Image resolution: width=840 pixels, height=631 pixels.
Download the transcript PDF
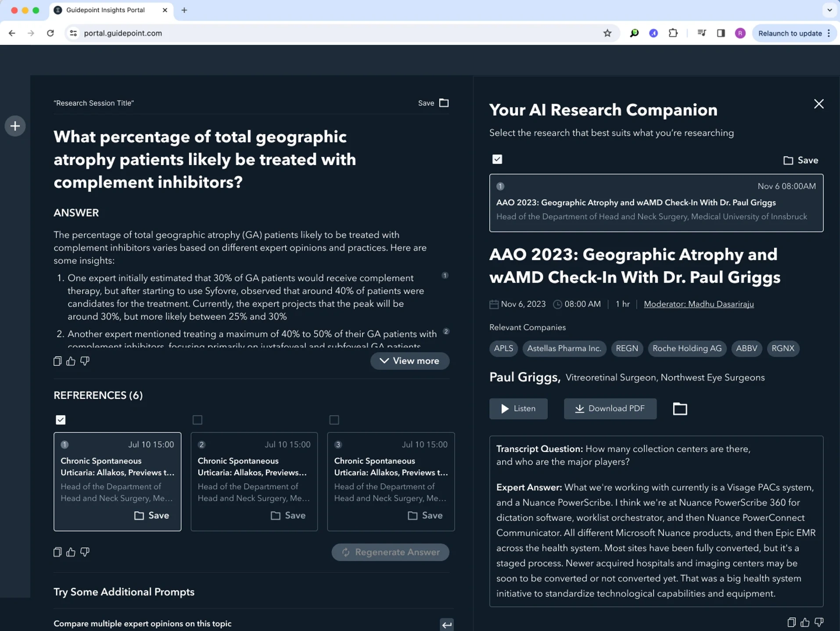tap(610, 409)
